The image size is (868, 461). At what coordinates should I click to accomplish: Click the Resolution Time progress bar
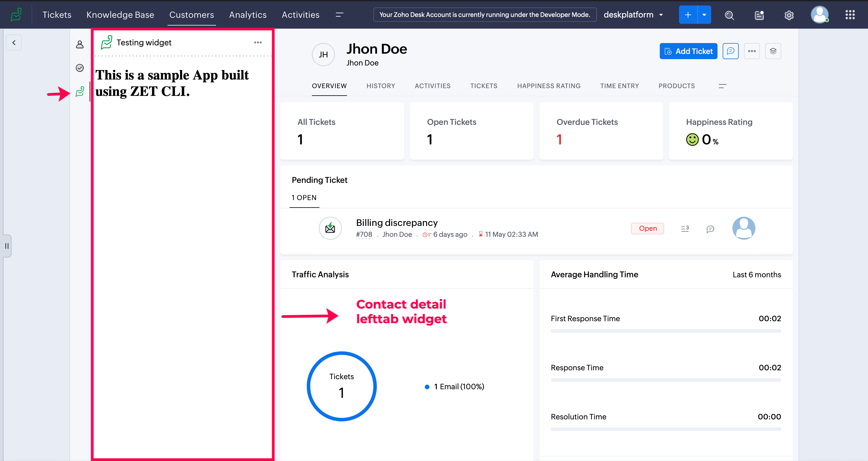[666, 429]
